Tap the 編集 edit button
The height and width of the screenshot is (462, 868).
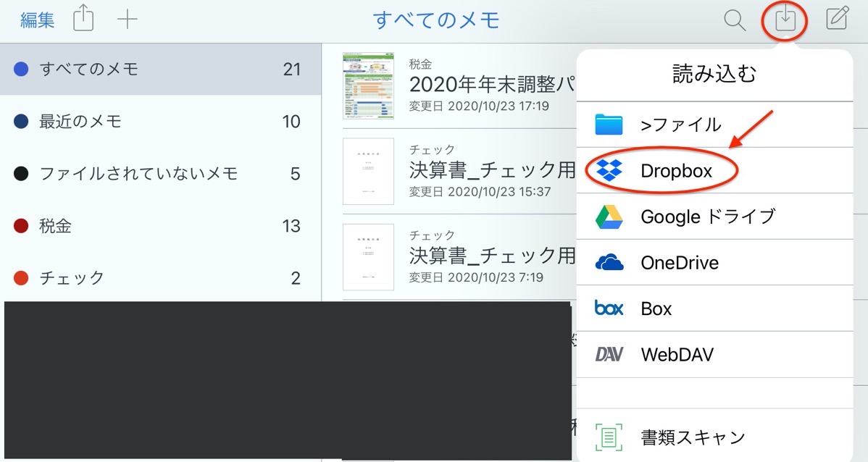[37, 20]
